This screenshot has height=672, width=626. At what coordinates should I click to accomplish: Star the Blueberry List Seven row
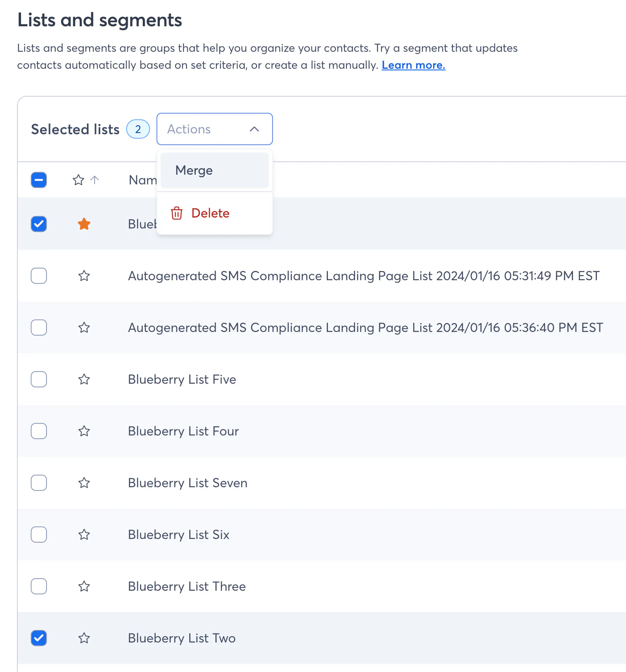point(84,483)
